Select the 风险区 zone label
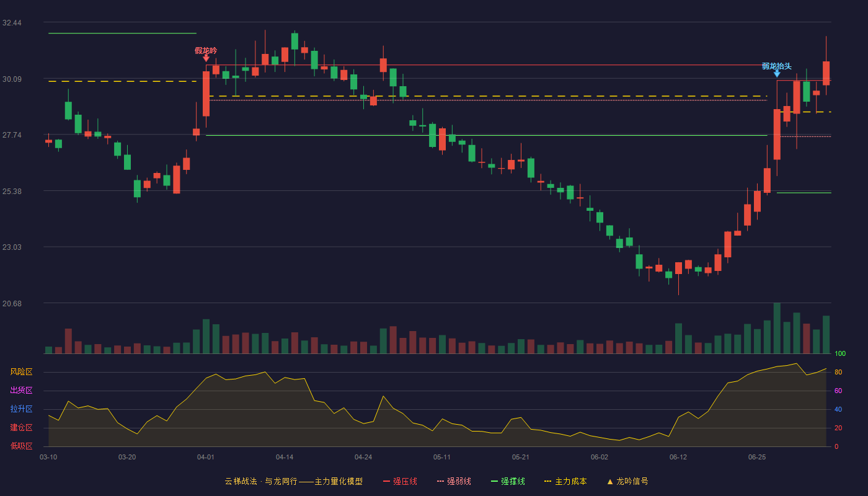Image resolution: width=868 pixels, height=496 pixels. [x=21, y=372]
